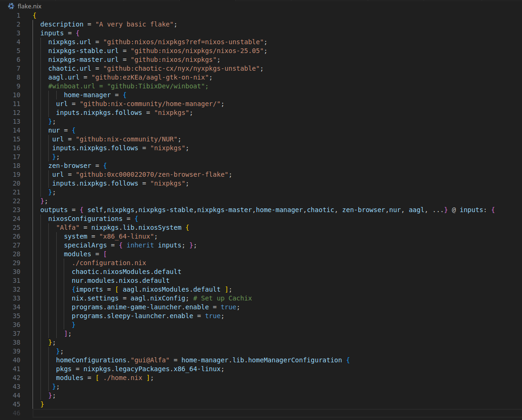Click the ./home.nix path on line 42
522x420 pixels.
pyautogui.click(x=123, y=378)
